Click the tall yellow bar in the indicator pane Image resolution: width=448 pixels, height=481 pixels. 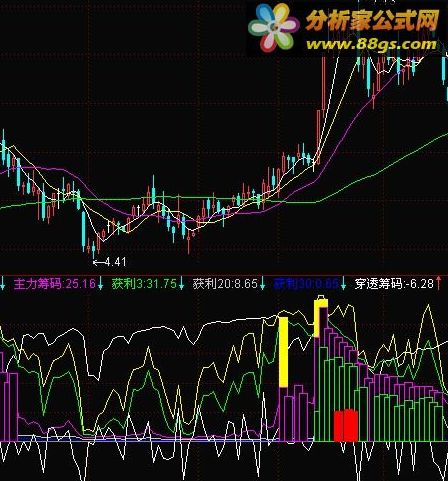click(283, 352)
